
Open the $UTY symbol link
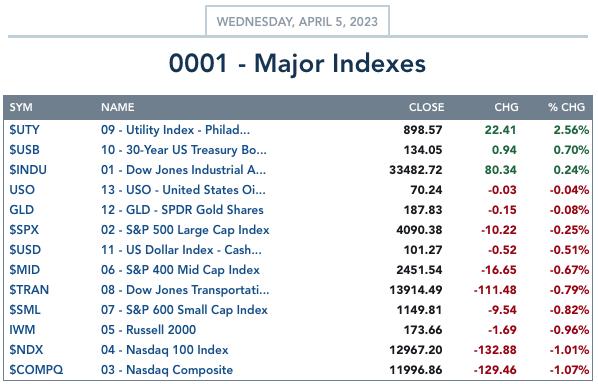point(24,130)
